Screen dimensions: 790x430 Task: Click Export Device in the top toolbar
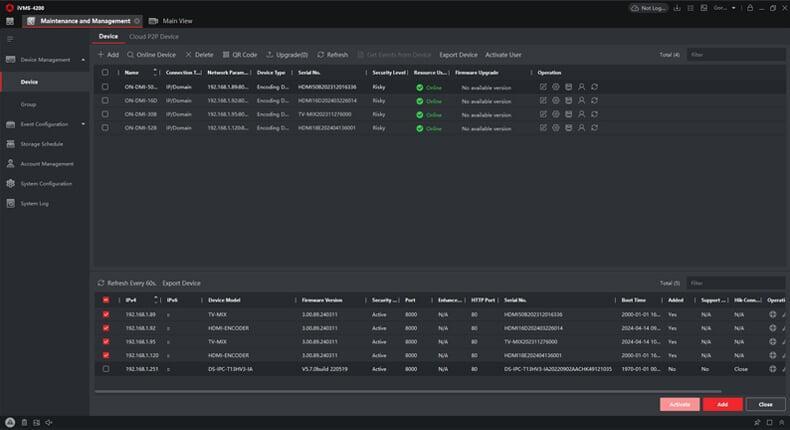(x=458, y=54)
